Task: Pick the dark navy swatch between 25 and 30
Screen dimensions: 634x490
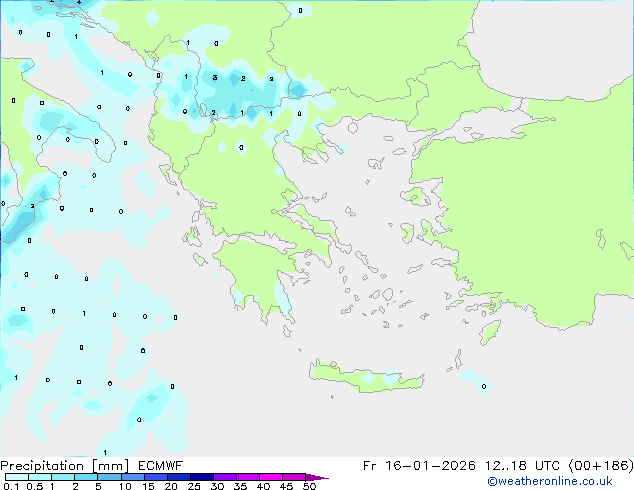Action: click(x=201, y=477)
